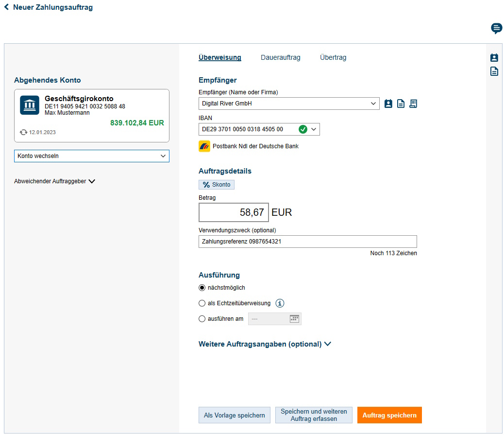
Task: Click the Geschäftsgirokonto bank building icon
Action: click(30, 105)
